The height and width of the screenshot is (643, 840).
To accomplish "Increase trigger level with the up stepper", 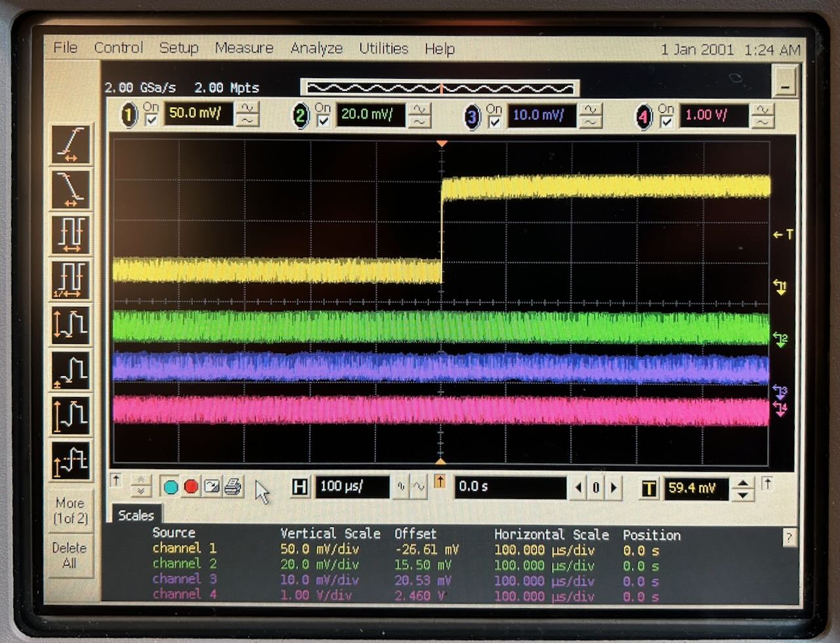I will click(x=743, y=483).
